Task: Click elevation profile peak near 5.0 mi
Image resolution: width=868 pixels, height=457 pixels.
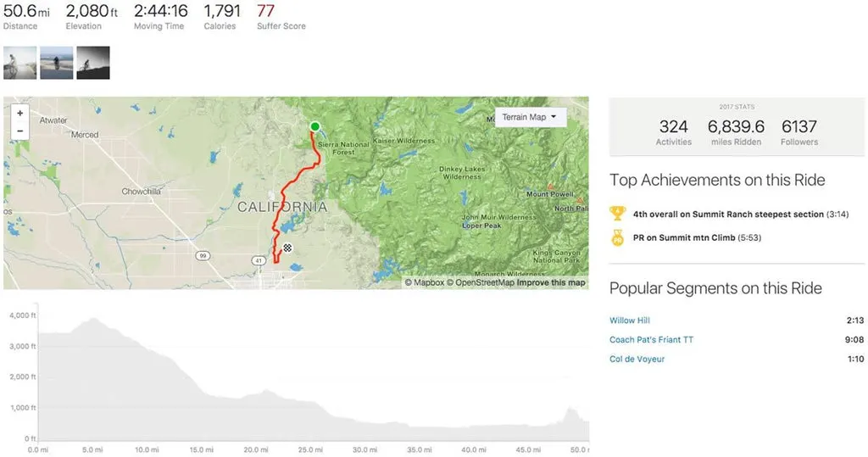Action: (x=93, y=319)
